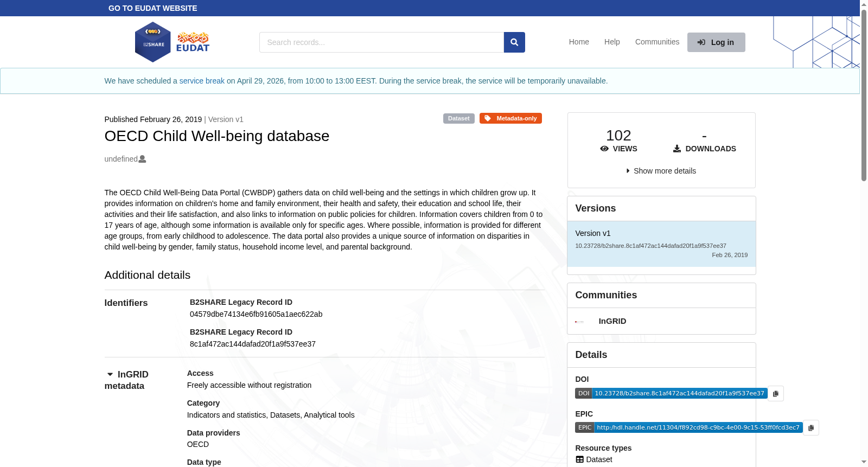Follow the GO TO EUDAT WEBSITE link
868x467 pixels.
[x=153, y=8]
